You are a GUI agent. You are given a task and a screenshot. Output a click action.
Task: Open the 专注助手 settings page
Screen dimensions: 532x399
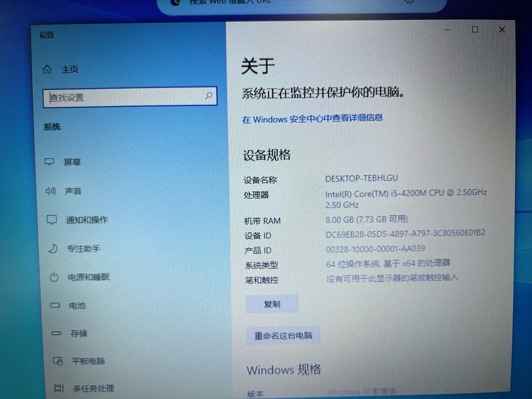83,249
